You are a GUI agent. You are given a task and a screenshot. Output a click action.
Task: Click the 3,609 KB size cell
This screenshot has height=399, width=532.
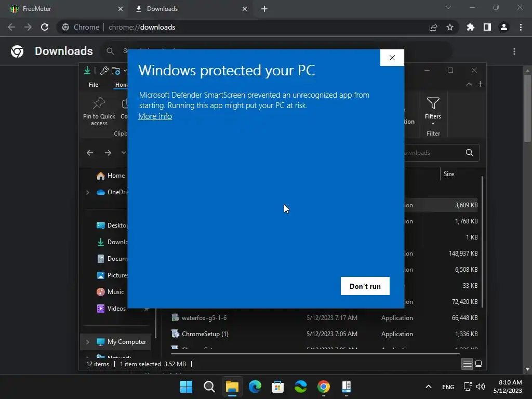(x=466, y=205)
